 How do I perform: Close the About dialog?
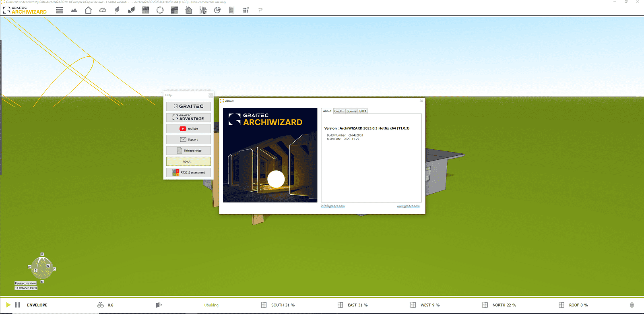421,101
